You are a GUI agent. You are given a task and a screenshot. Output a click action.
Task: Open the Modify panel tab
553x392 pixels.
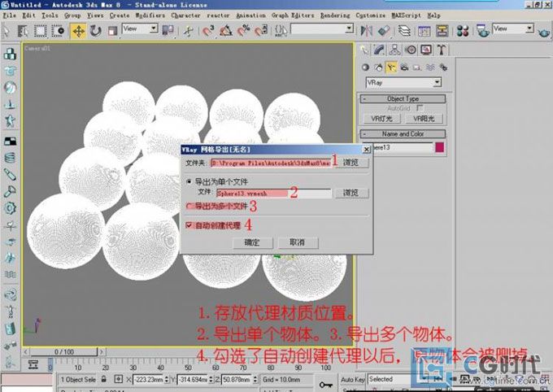[x=379, y=50]
